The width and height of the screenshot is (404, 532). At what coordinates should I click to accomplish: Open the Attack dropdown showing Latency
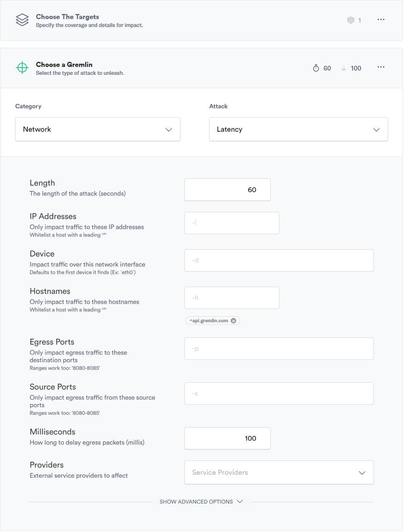[299, 129]
